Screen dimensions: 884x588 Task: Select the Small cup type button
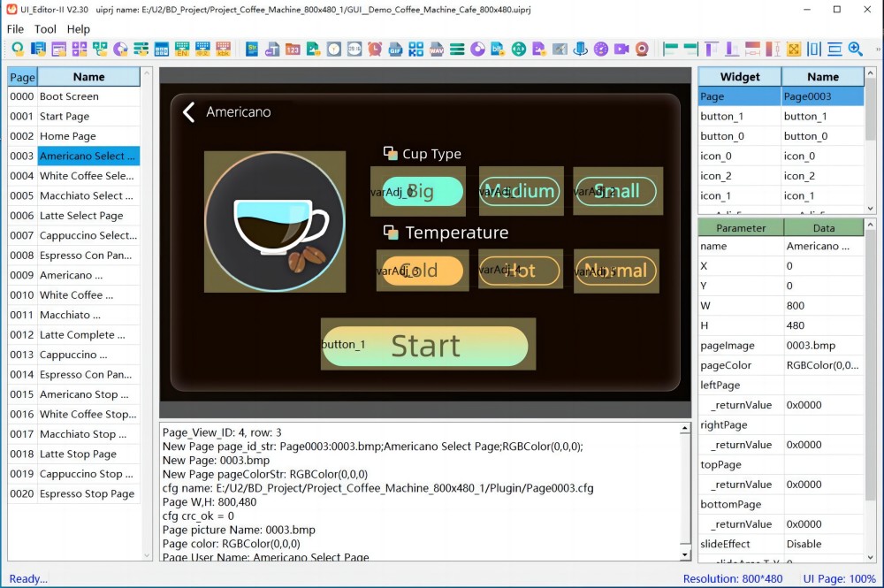point(618,191)
